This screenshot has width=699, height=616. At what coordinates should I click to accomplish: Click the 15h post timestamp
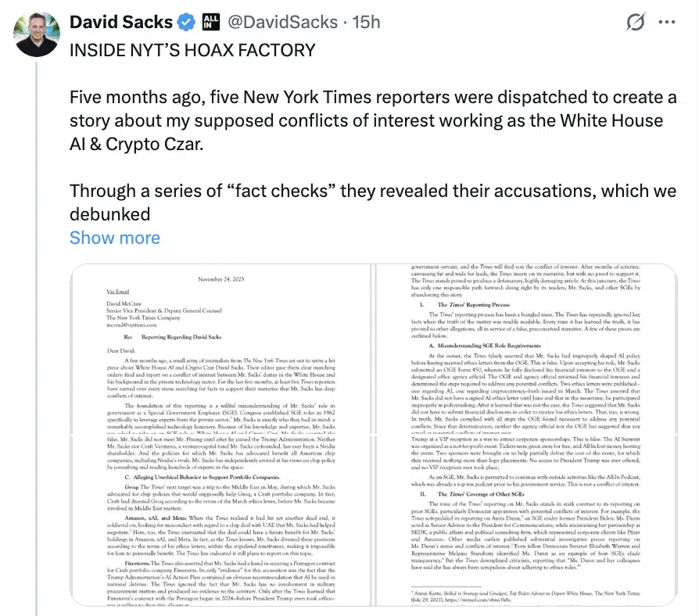pyautogui.click(x=366, y=23)
